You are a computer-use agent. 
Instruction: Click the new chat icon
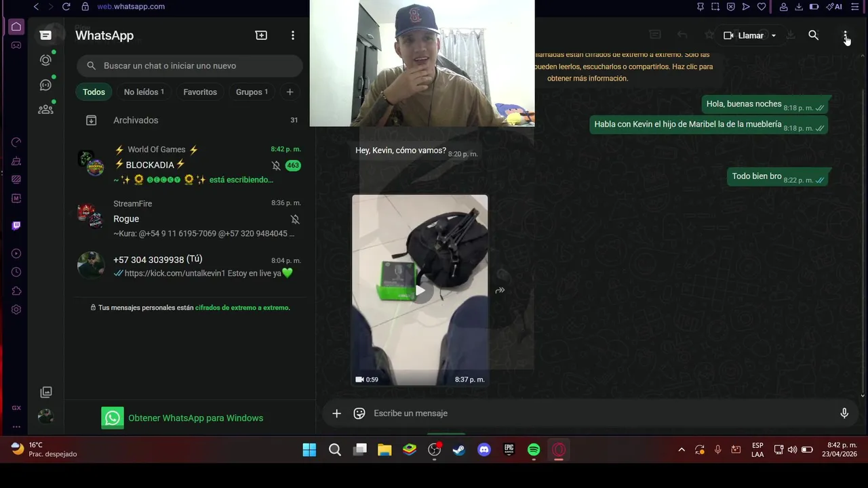[x=261, y=35]
